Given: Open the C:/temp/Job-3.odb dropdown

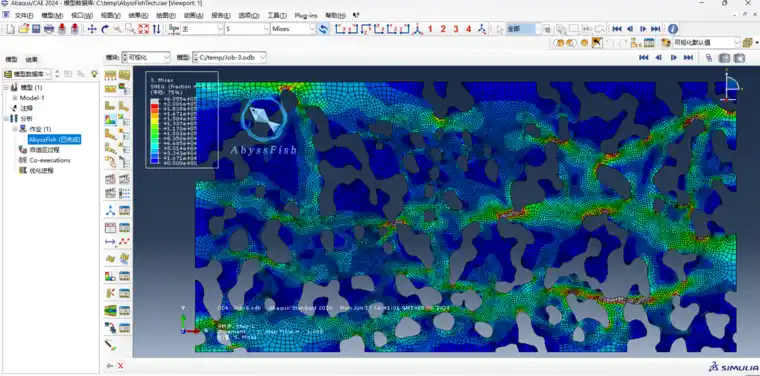Looking at the screenshot, I should 229,58.
